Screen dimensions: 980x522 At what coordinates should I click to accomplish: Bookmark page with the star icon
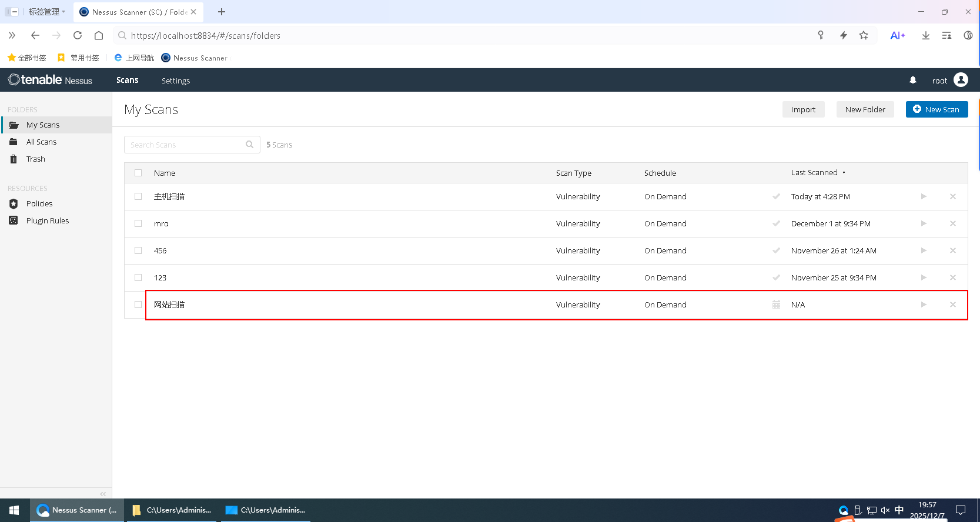[864, 35]
